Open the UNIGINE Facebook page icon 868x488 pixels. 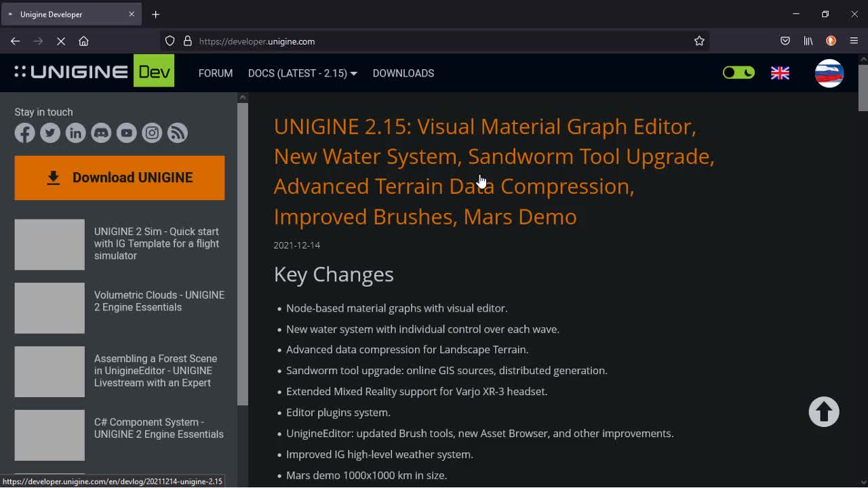[x=25, y=133]
